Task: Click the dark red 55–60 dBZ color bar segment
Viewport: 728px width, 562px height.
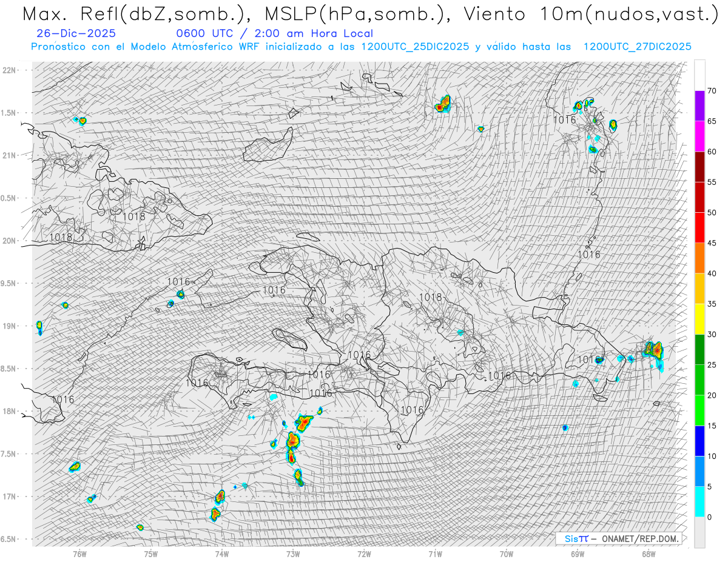Action: pos(699,167)
